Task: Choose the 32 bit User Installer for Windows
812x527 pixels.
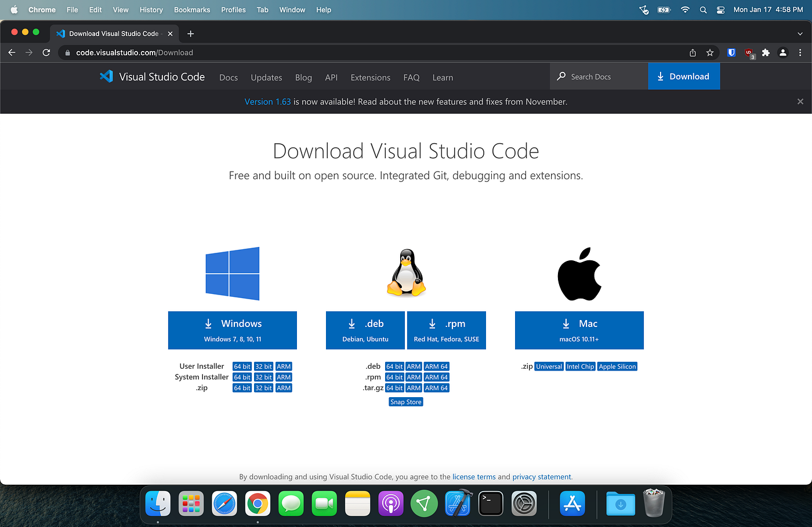Action: point(263,366)
